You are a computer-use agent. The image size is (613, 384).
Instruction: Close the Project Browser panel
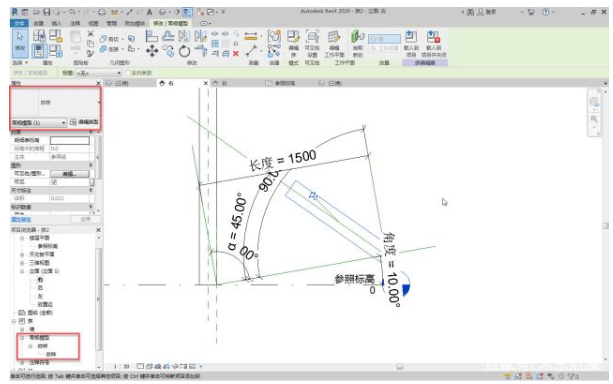pyautogui.click(x=98, y=230)
